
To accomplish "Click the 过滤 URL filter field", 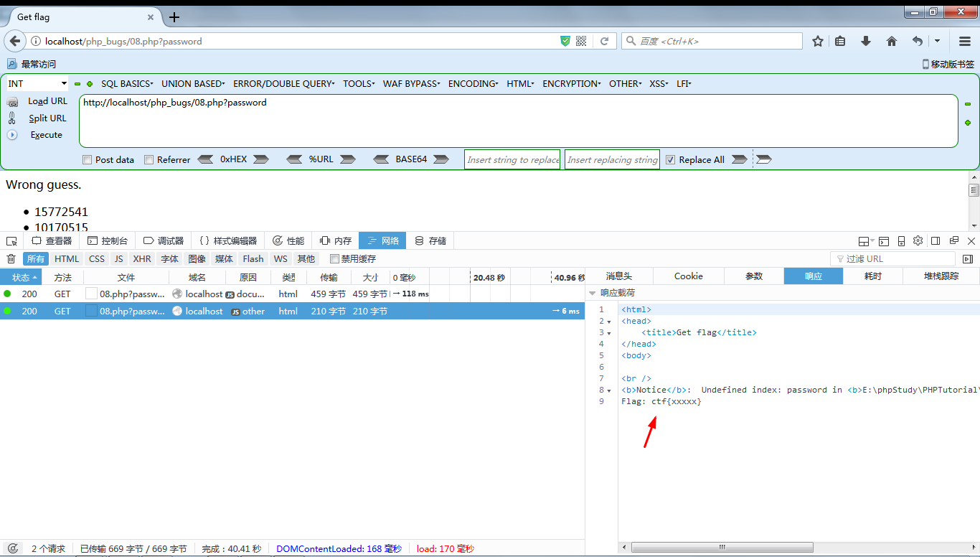I will click(892, 259).
